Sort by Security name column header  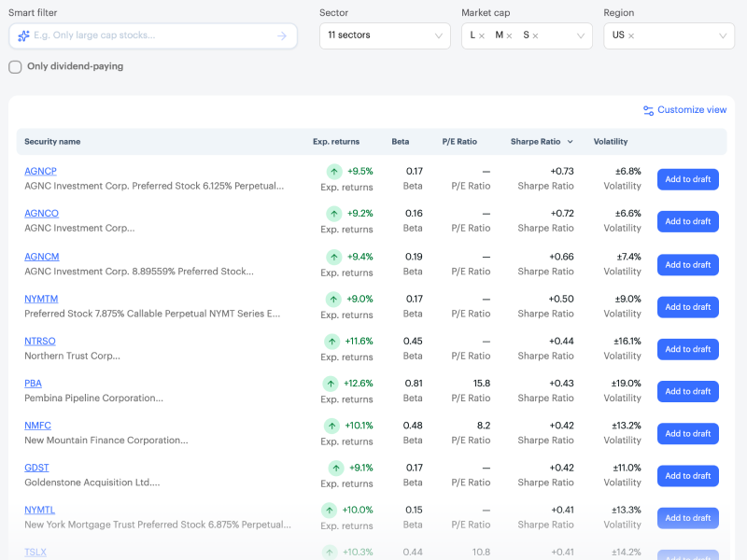click(x=52, y=142)
